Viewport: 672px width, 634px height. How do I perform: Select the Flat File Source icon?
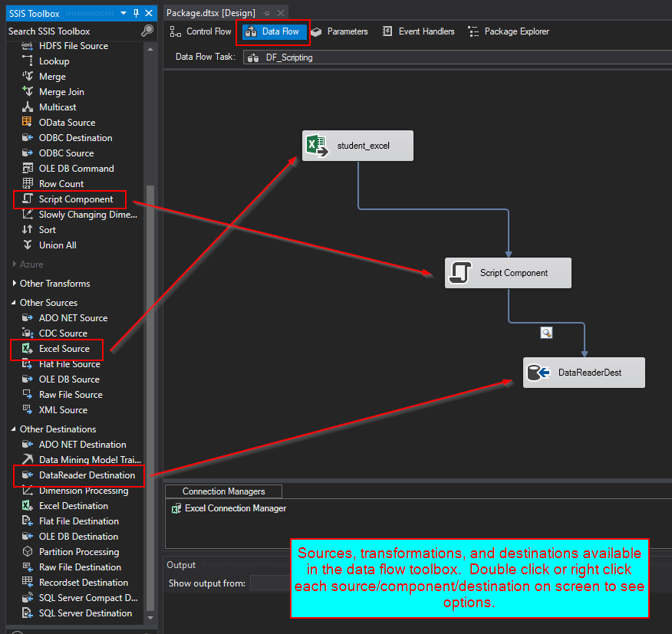click(28, 363)
